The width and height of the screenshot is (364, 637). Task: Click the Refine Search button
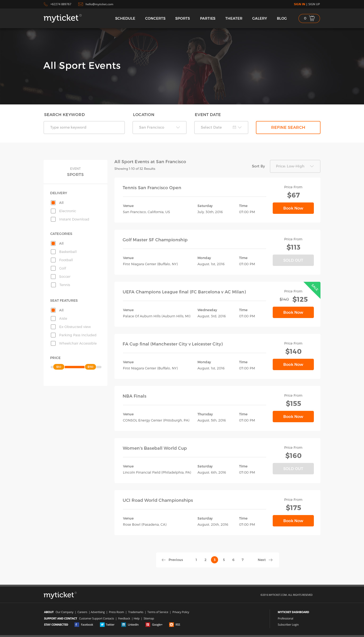click(288, 127)
